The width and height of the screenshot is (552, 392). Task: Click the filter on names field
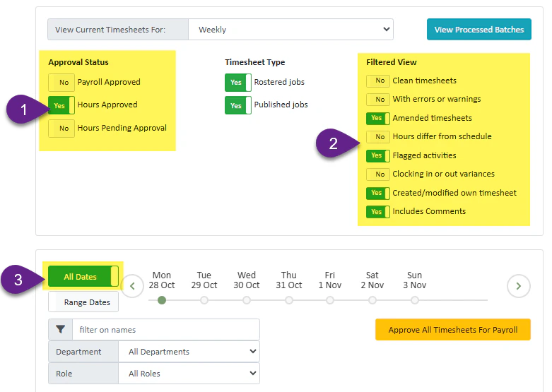pyautogui.click(x=166, y=330)
